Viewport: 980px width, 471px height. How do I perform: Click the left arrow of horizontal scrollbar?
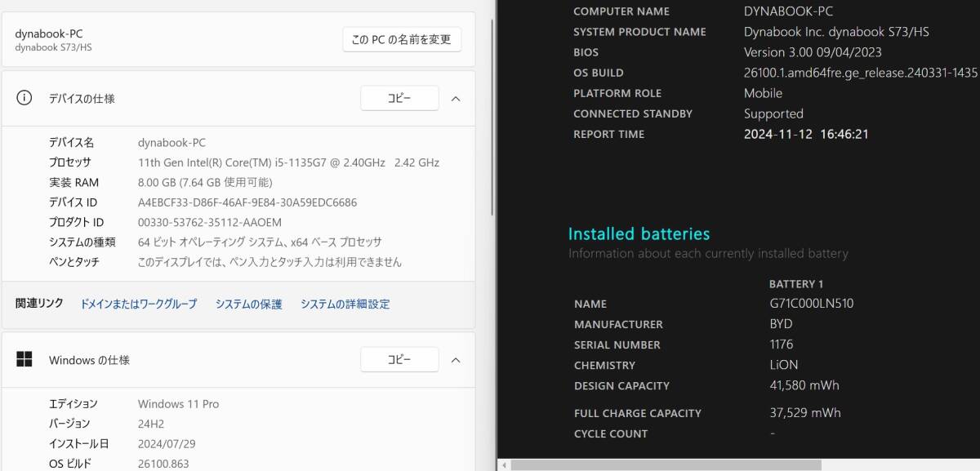coord(505,465)
